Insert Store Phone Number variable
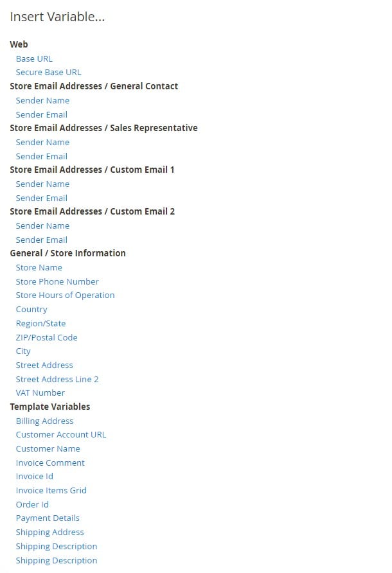 57,282
